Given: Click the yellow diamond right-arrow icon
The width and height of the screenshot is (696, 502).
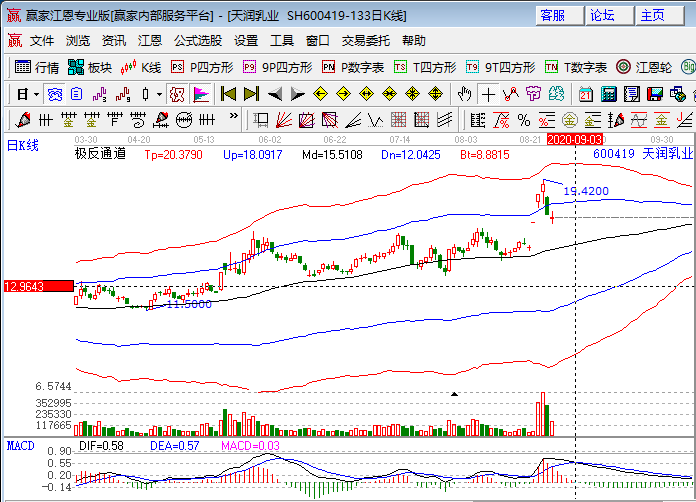Looking at the screenshot, I should 343,94.
